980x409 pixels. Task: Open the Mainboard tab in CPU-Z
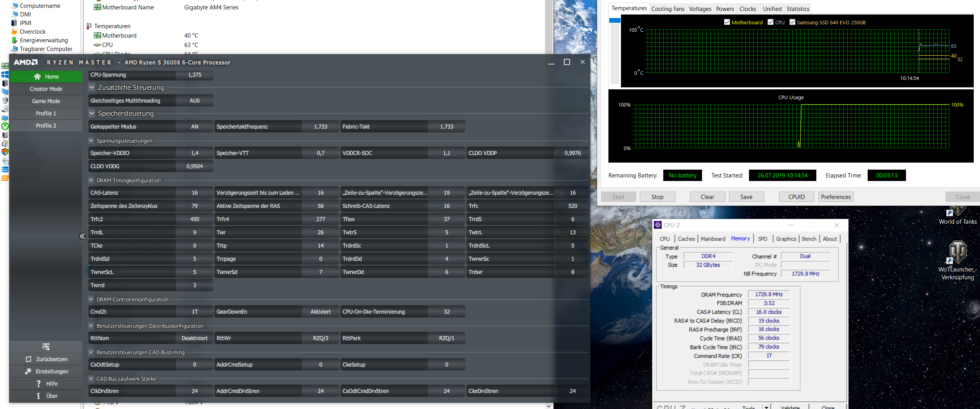coord(713,239)
